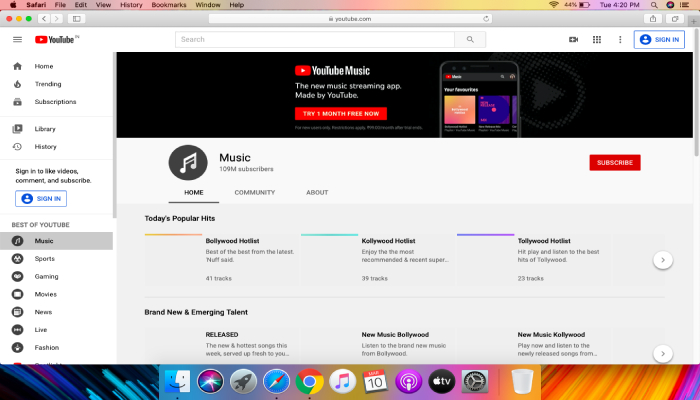Select Music in Best of YouTube list
This screenshot has height=400, width=700.
click(56, 241)
